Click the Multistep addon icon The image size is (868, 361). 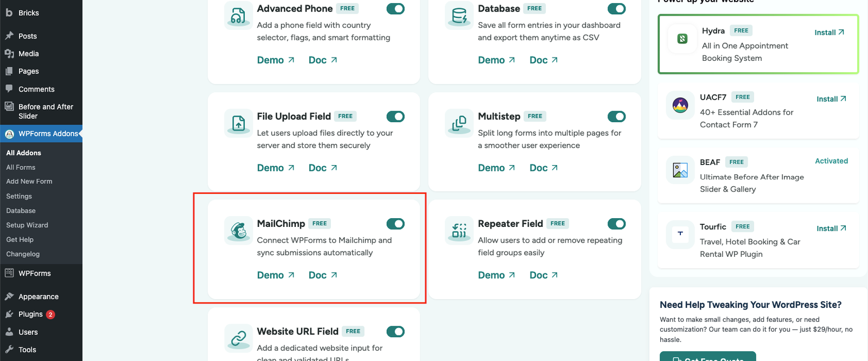[459, 123]
